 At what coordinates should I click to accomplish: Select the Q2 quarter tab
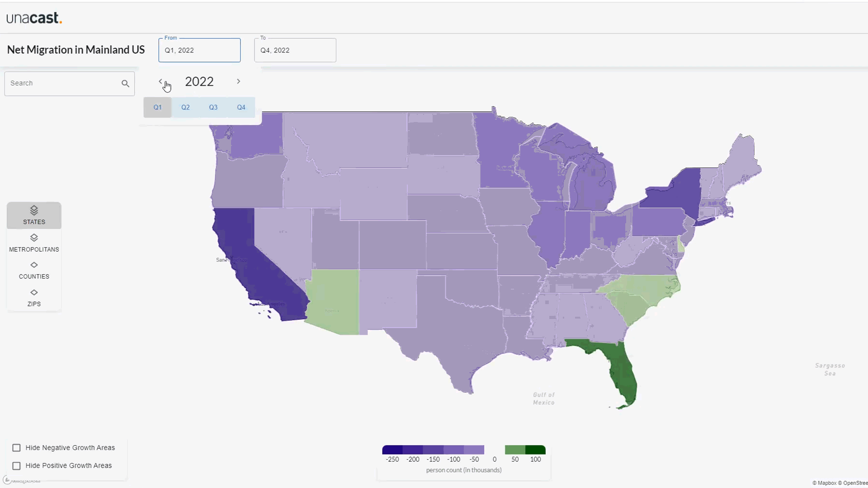click(x=185, y=107)
